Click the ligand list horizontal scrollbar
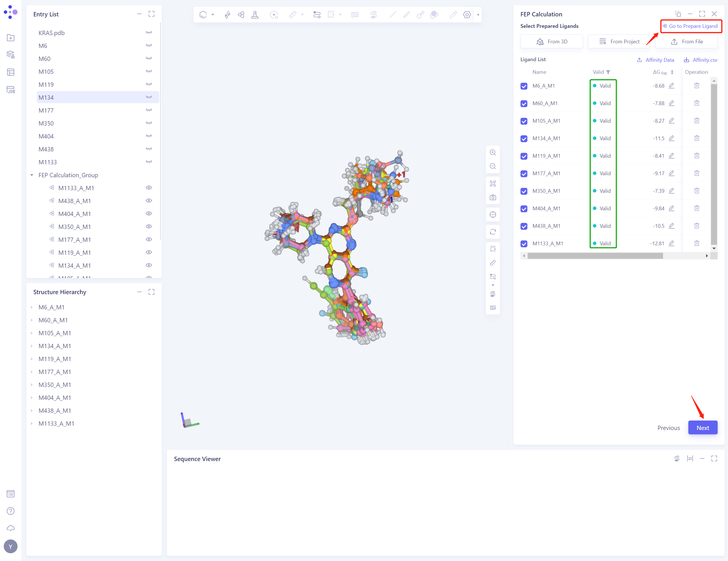This screenshot has height=561, width=728. [595, 256]
